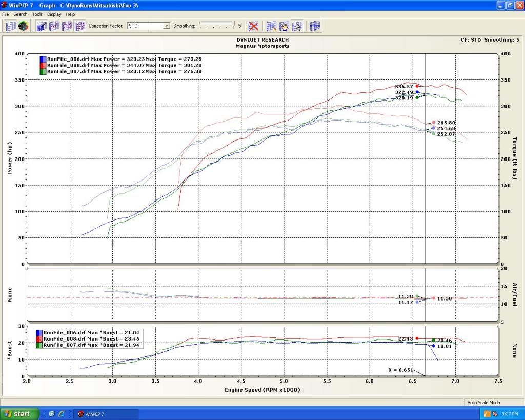Click the WinPEP 7 taskbar button

click(106, 414)
